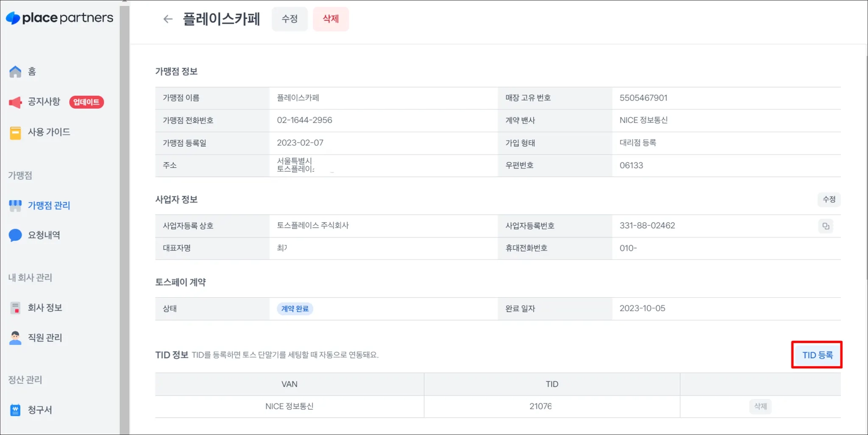Click the home icon in the sidebar
868x435 pixels.
[15, 72]
